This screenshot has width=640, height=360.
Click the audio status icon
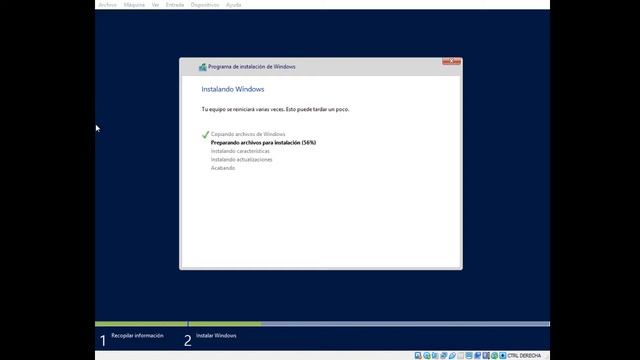point(435,356)
